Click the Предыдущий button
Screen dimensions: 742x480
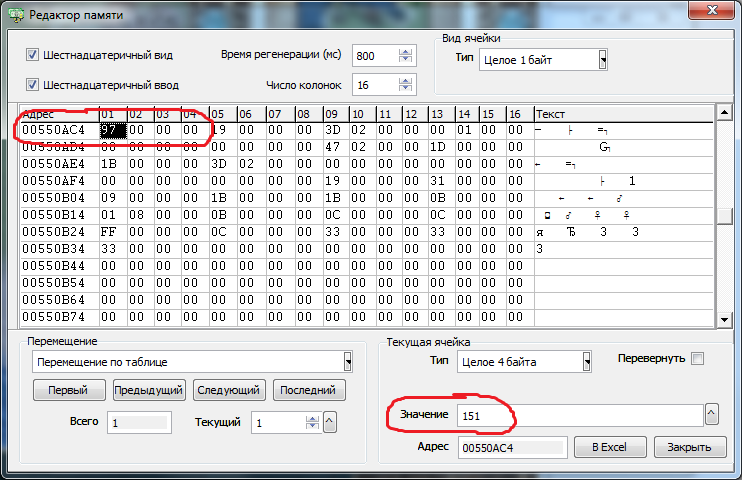(149, 391)
